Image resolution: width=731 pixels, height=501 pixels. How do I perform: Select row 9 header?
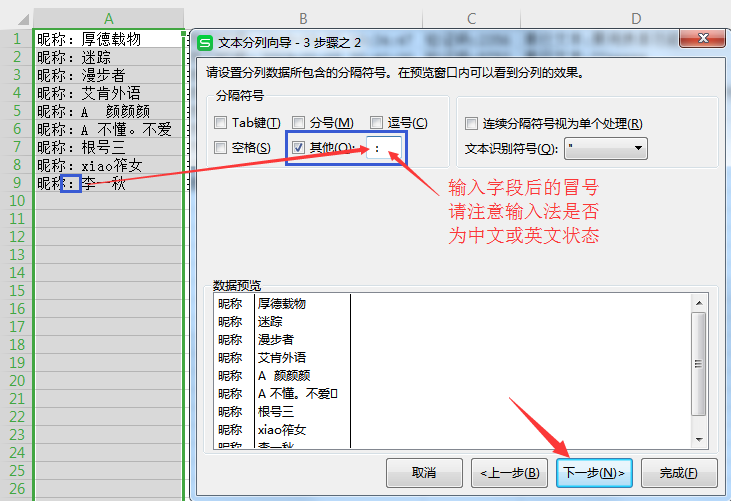coord(16,184)
